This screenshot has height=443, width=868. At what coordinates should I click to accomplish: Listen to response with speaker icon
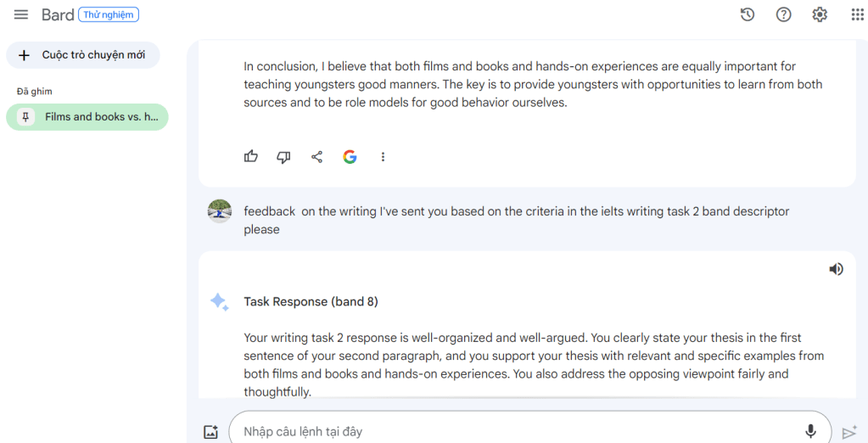pyautogui.click(x=836, y=269)
